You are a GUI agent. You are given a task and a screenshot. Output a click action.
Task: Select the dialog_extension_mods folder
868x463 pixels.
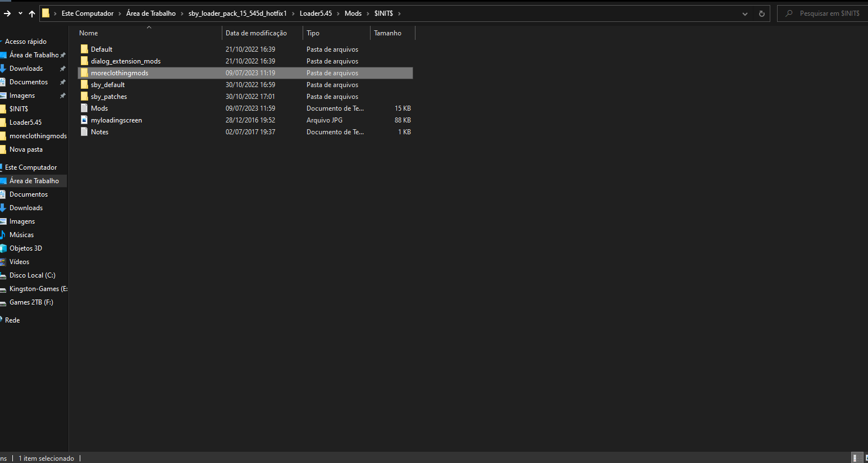click(x=125, y=61)
